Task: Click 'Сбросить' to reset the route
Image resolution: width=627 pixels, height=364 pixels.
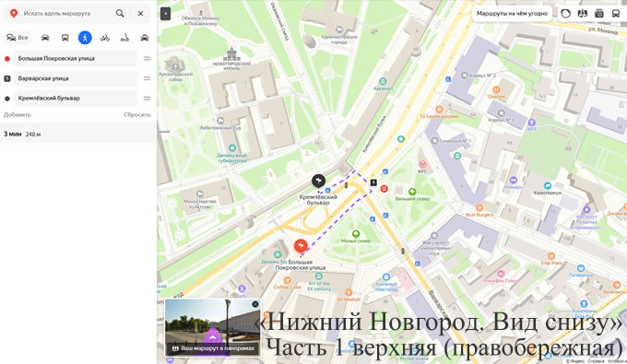Action: pos(137,114)
